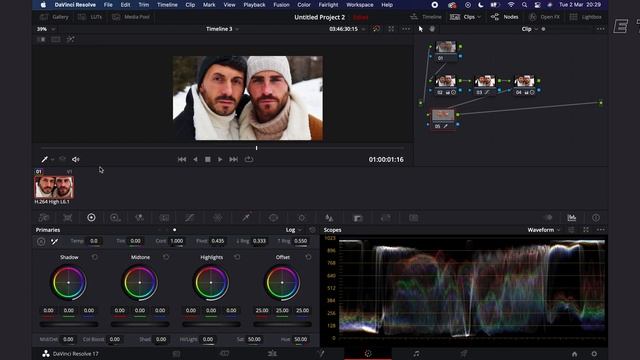Open Project Settings gear button
This screenshot has width=640, height=360.
pyautogui.click(x=594, y=354)
